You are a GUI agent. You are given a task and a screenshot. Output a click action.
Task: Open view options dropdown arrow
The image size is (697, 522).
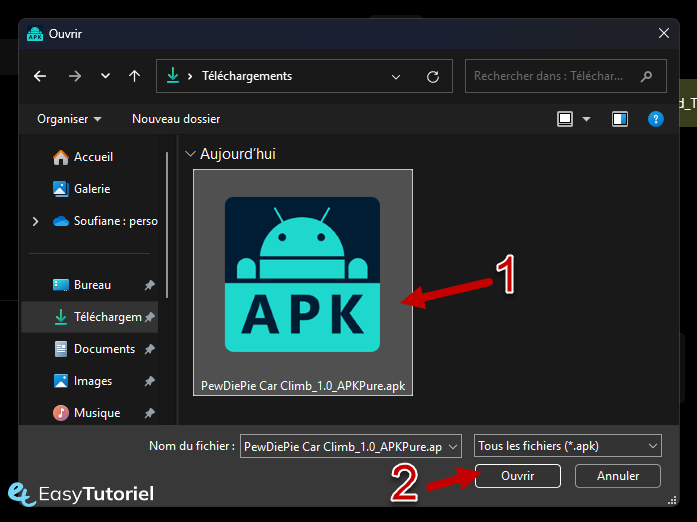[586, 119]
